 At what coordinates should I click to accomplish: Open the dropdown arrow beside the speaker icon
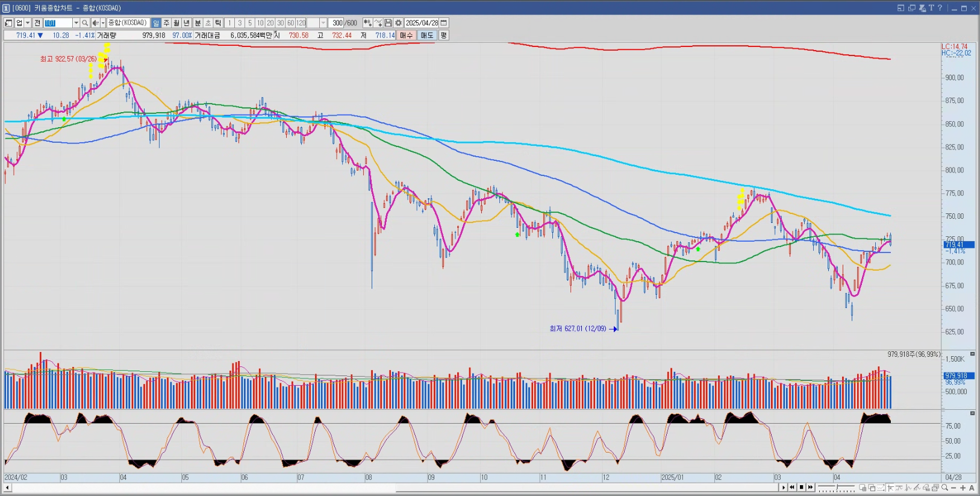click(103, 23)
